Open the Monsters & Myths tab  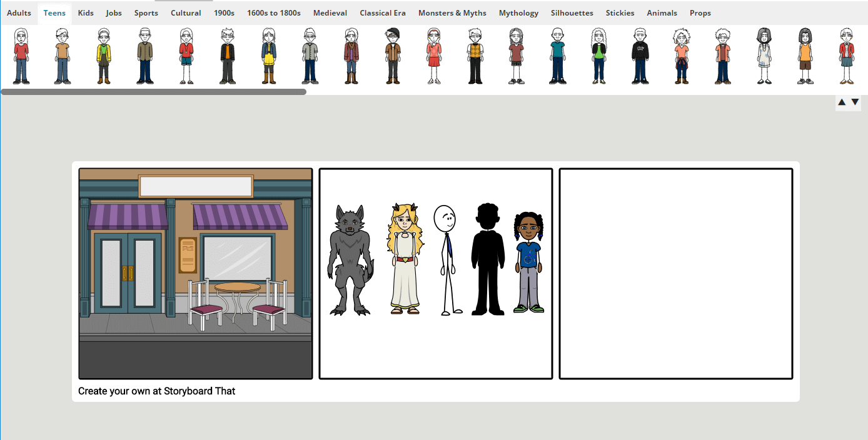[452, 13]
